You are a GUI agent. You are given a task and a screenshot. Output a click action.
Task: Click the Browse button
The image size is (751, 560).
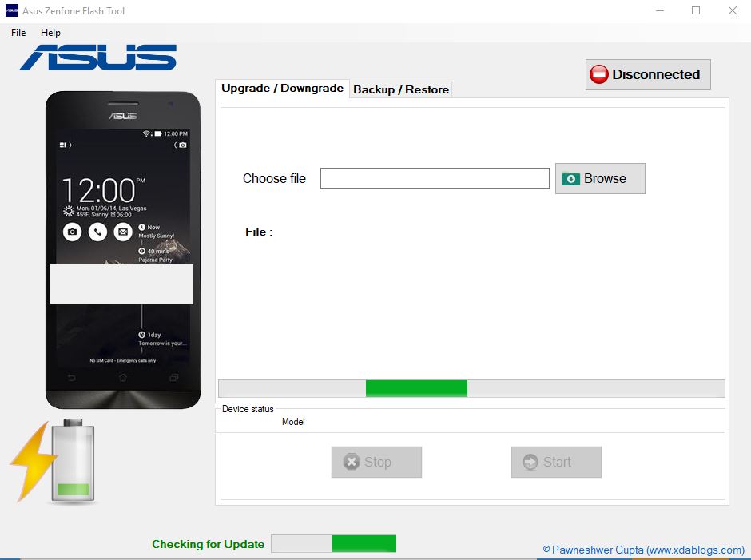coord(600,179)
